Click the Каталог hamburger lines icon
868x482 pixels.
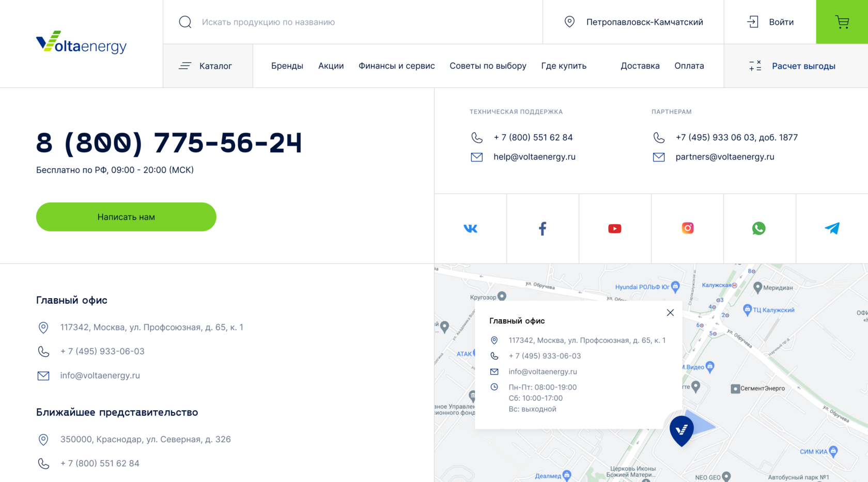185,66
